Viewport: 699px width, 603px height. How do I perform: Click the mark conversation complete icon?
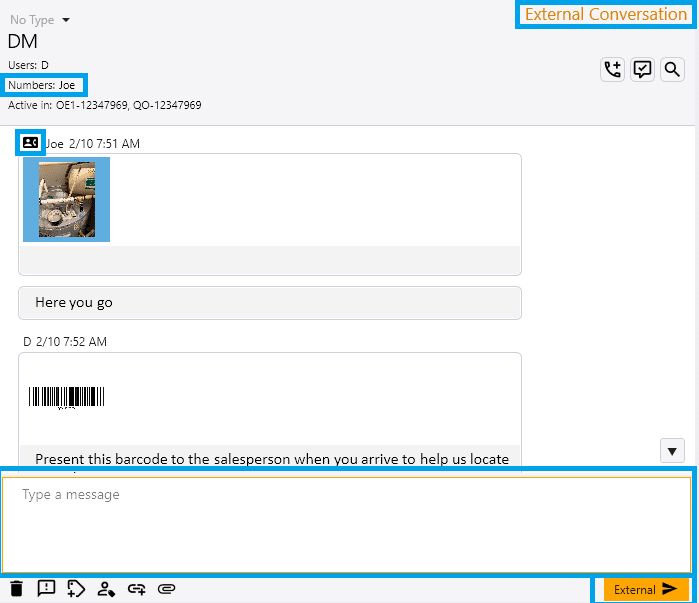(x=643, y=69)
